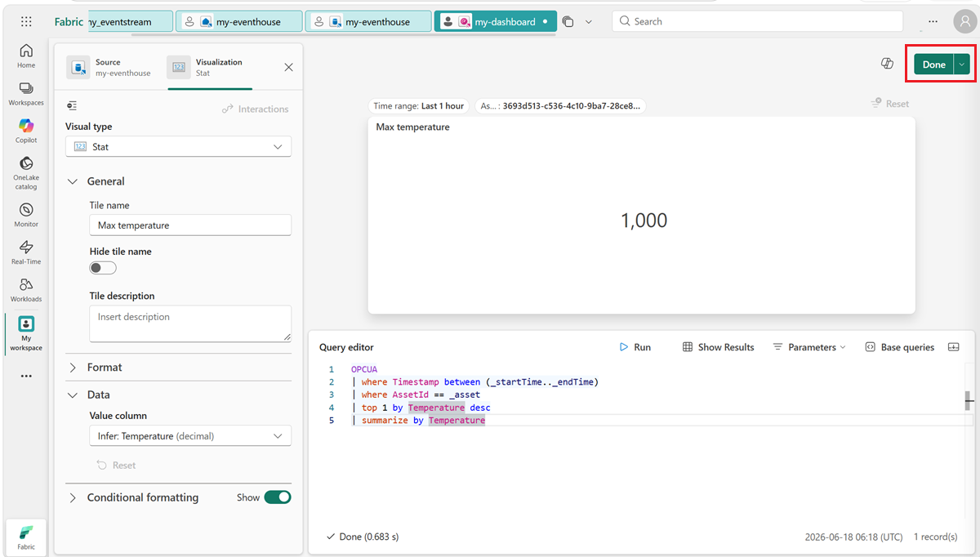Collapse the Data section

pyautogui.click(x=73, y=394)
